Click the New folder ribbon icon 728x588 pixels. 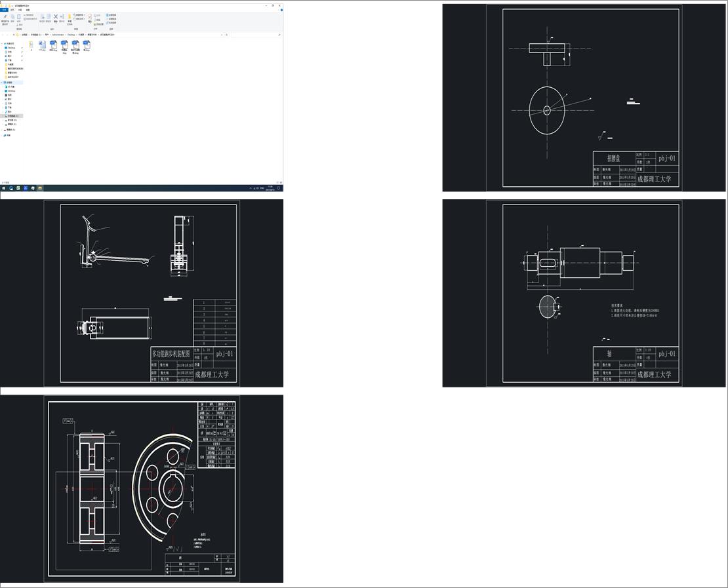click(x=70, y=16)
